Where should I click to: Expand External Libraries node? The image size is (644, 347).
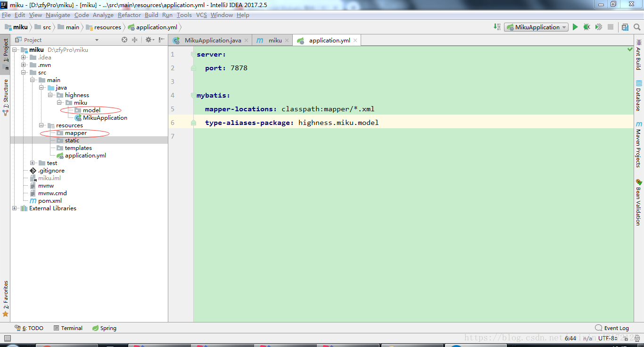(x=14, y=208)
